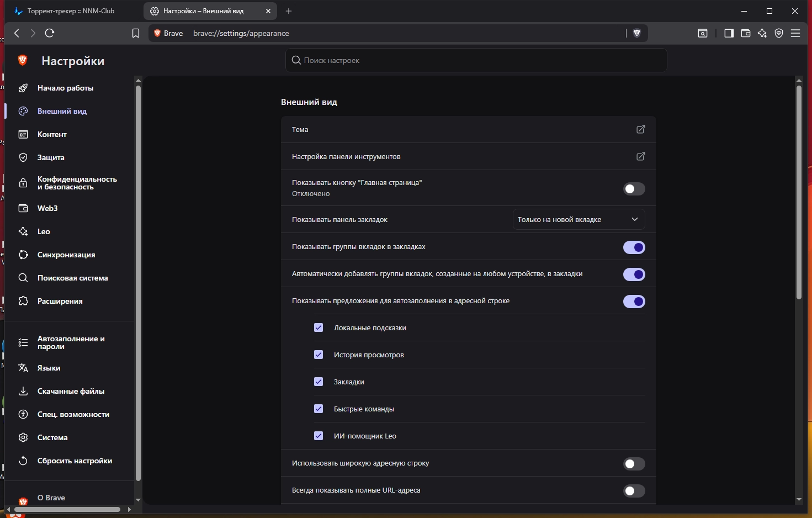812x518 pixels.
Task: Open the "Показывать панель закладок" dropdown
Action: pyautogui.click(x=579, y=219)
